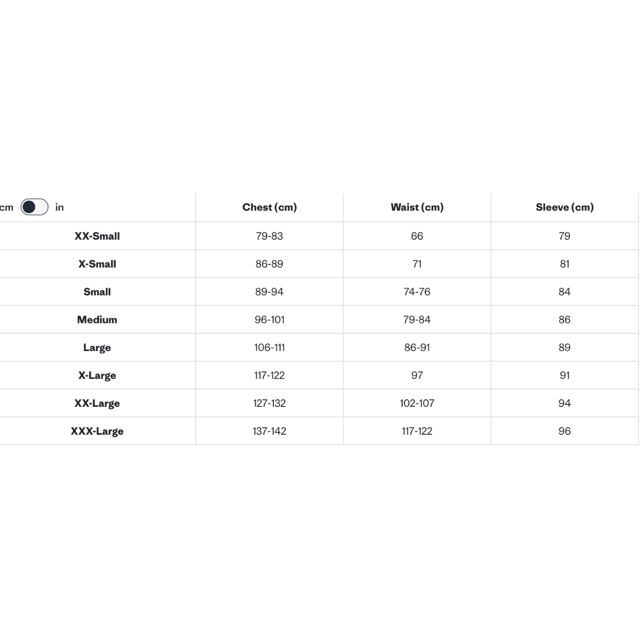Select the Medium size row label
This screenshot has height=644, width=644.
click(97, 320)
